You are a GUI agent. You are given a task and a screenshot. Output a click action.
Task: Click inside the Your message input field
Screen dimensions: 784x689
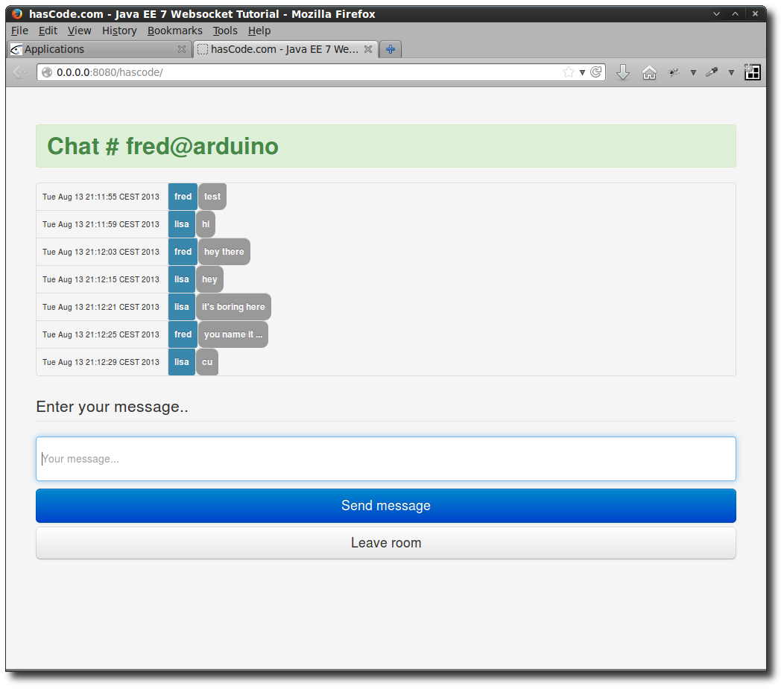click(x=385, y=458)
